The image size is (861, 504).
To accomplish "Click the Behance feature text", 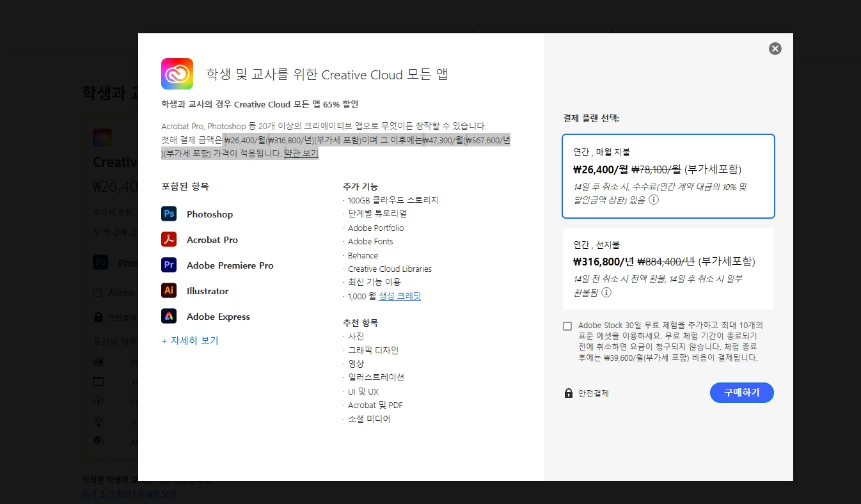I will coord(363,255).
